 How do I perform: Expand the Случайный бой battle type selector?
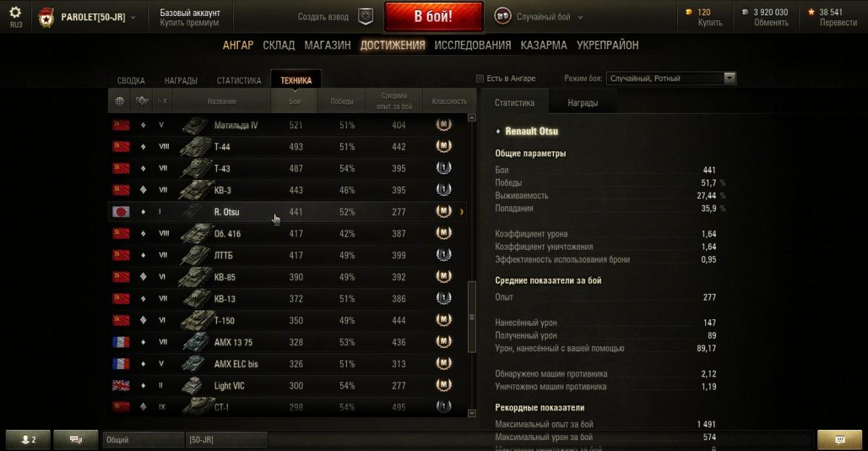pos(540,17)
